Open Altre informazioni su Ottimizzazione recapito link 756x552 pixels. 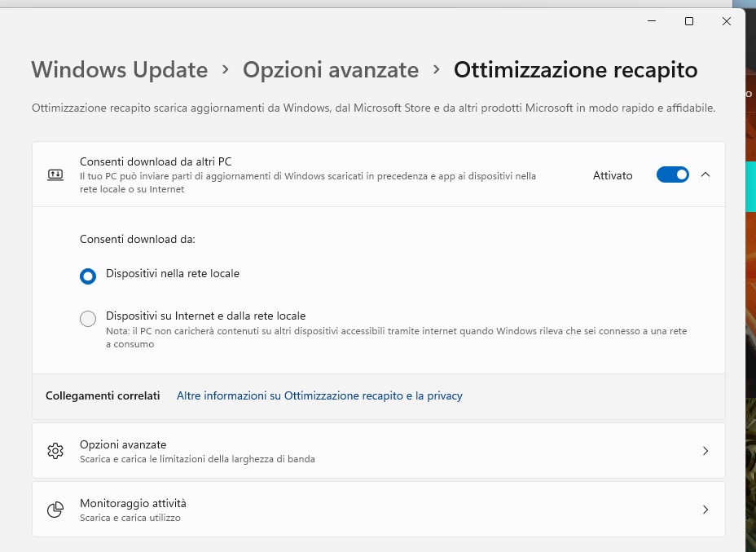(319, 395)
